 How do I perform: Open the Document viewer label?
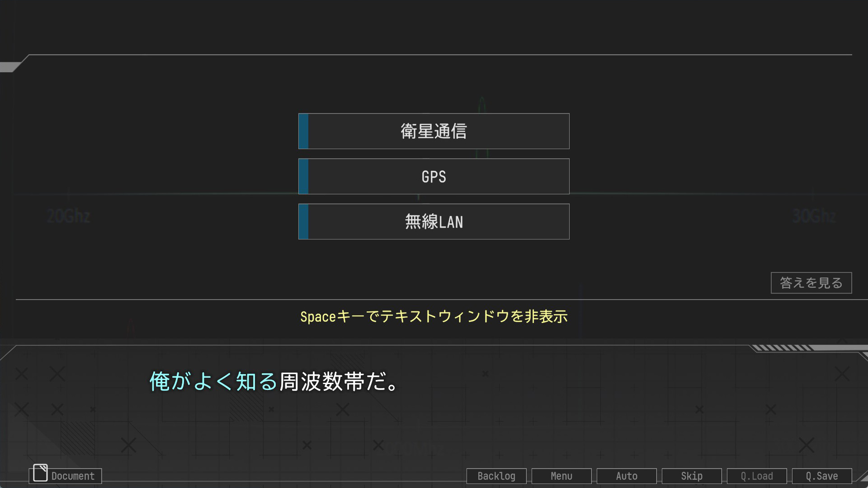click(73, 476)
